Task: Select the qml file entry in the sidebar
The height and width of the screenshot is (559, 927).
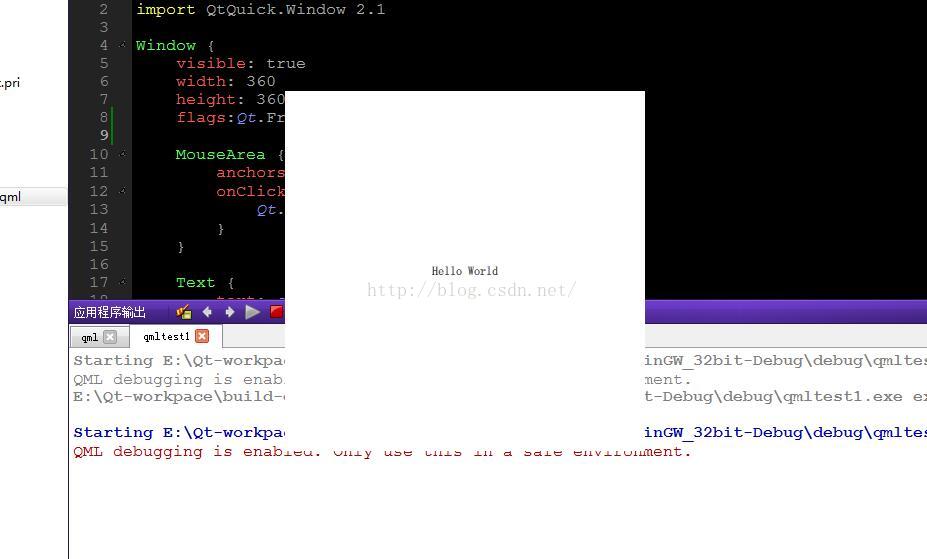Action: (33, 197)
